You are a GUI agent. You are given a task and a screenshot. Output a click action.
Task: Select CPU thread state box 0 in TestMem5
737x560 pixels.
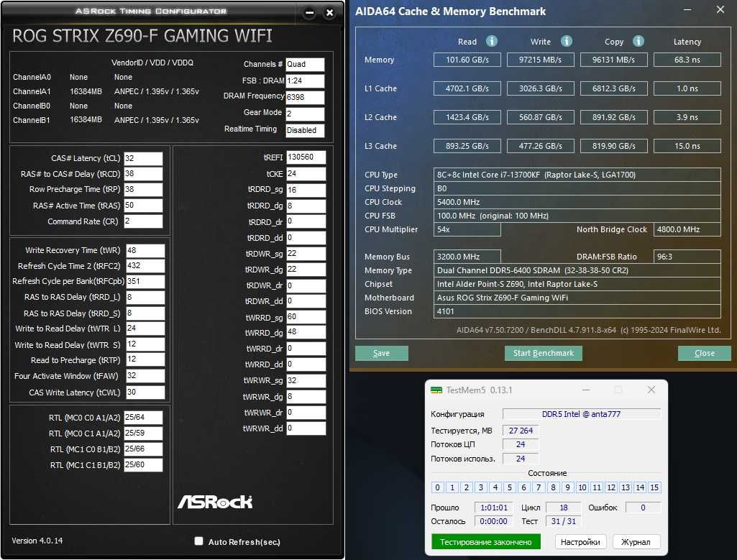point(438,487)
